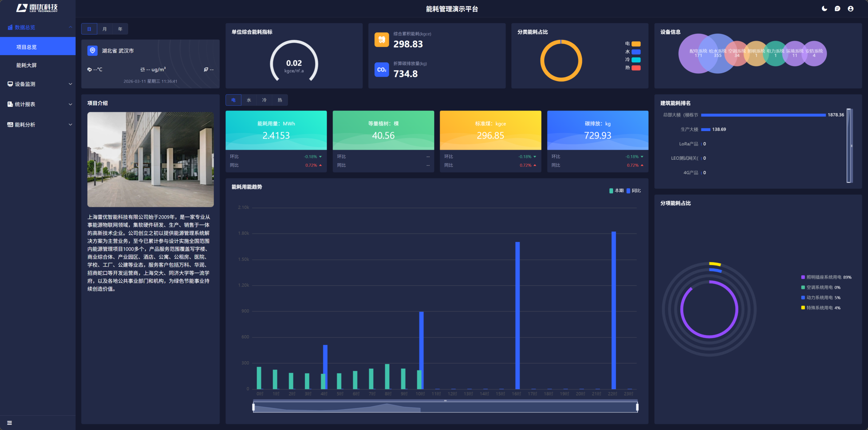Open 能耗大屏 menu item
Screen dimensions: 868x430
(x=26, y=65)
